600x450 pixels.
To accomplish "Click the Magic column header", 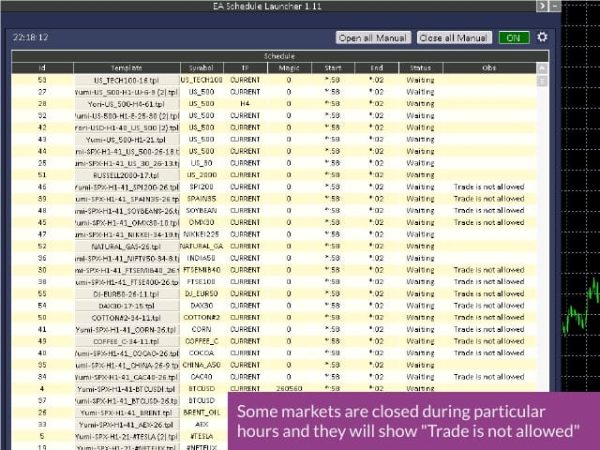I will (289, 67).
